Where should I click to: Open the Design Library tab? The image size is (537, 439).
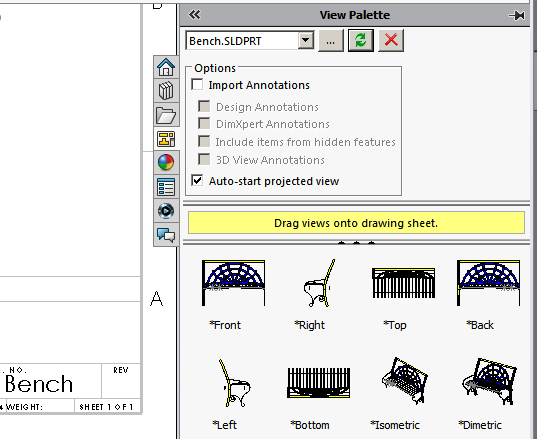point(166,91)
